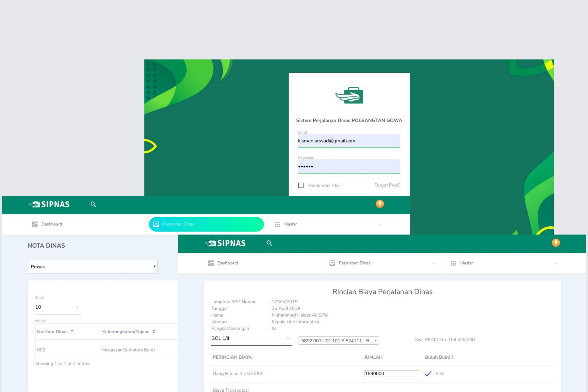Open the Proses status dropdown

click(x=93, y=267)
